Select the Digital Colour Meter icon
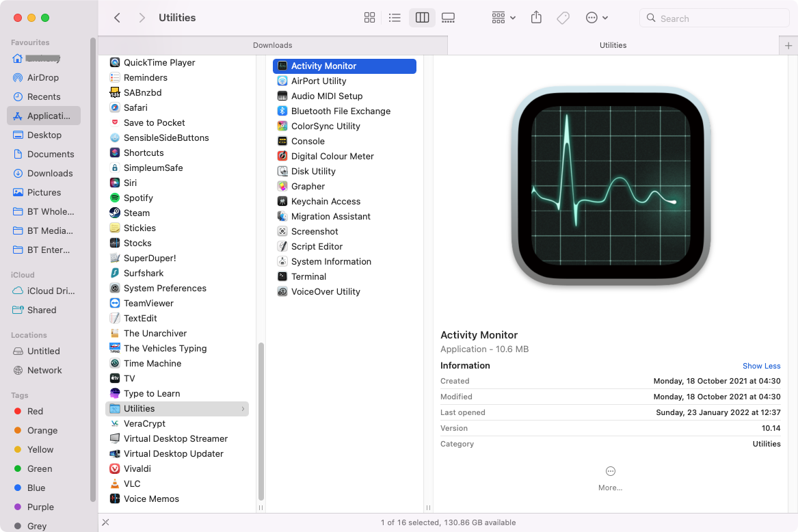Screen dimensions: 798x532 pyautogui.click(x=282, y=157)
